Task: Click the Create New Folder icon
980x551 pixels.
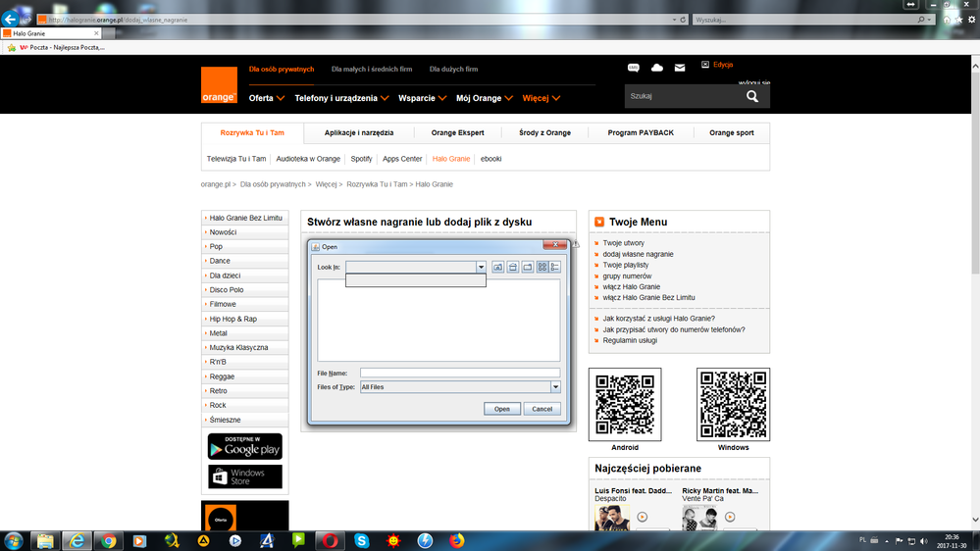Action: 527,267
